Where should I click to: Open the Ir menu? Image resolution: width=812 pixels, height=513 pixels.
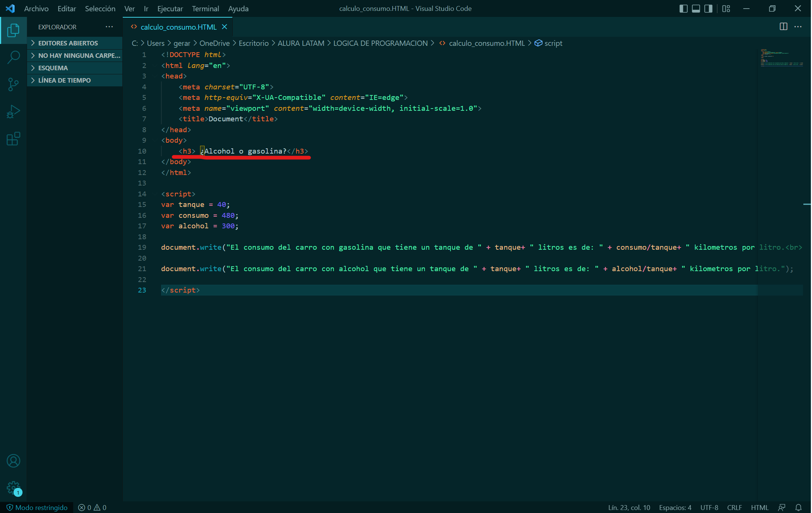tap(146, 8)
